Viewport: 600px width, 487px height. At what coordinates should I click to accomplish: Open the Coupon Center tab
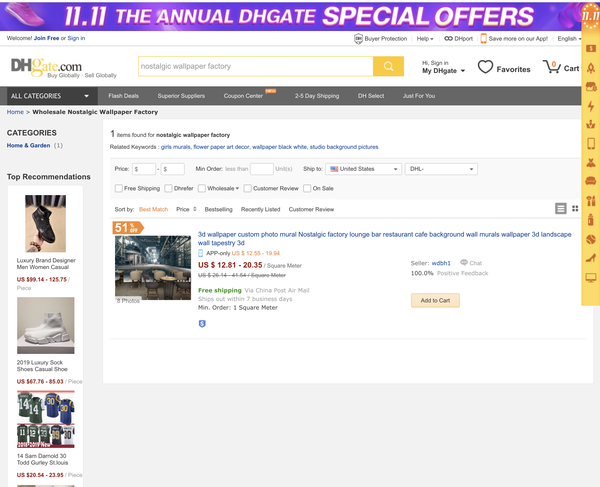(x=243, y=96)
